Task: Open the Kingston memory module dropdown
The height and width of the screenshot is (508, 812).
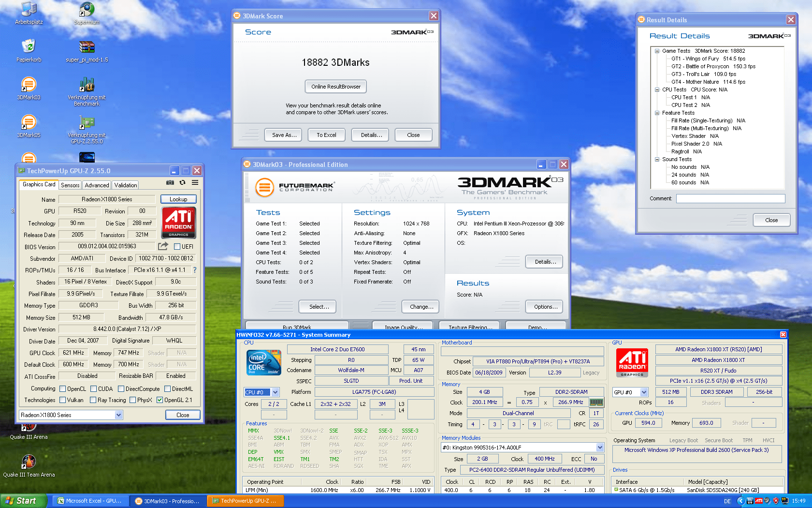Action: pyautogui.click(x=600, y=448)
